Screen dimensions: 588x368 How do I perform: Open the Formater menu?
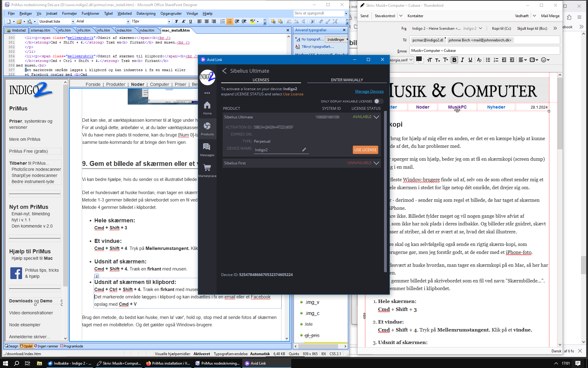70,13
